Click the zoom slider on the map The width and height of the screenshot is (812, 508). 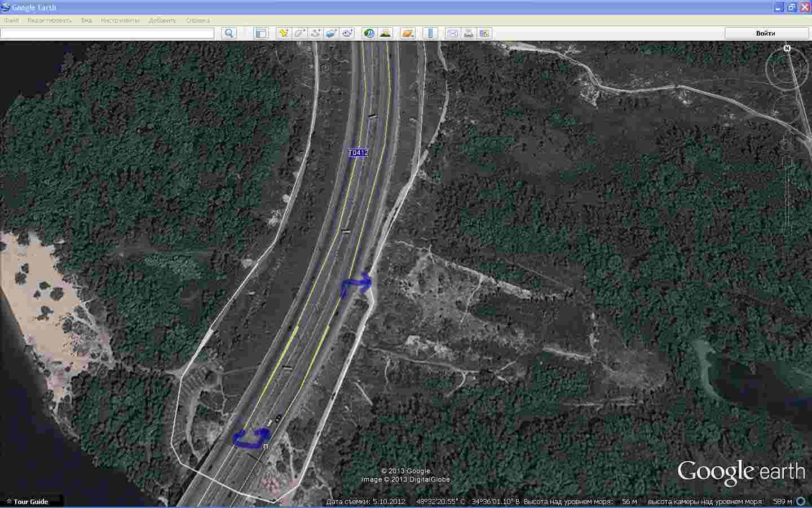click(787, 192)
